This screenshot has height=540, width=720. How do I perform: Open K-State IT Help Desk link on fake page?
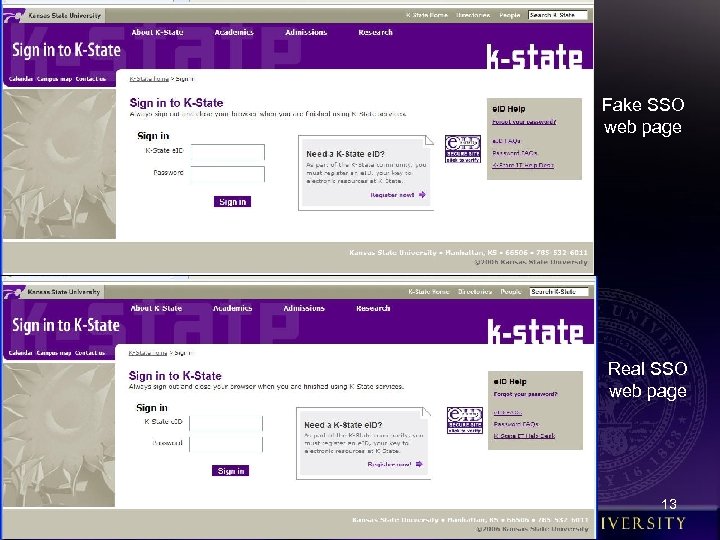(x=523, y=165)
